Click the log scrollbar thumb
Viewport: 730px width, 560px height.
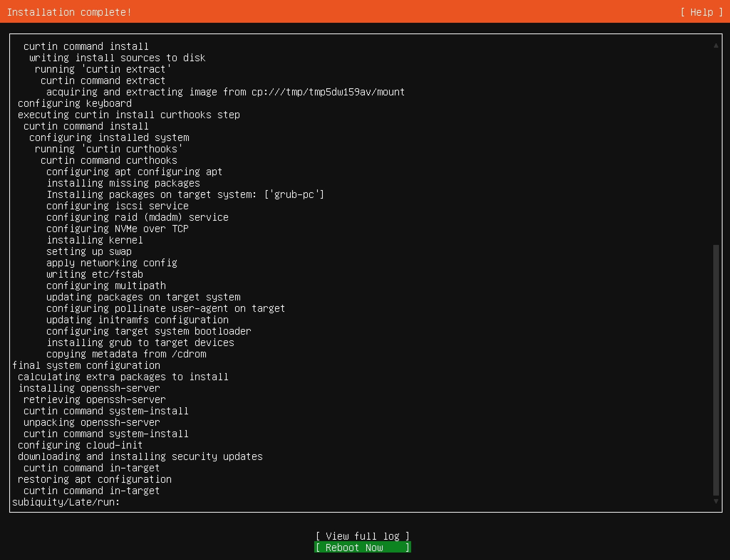tap(716, 370)
